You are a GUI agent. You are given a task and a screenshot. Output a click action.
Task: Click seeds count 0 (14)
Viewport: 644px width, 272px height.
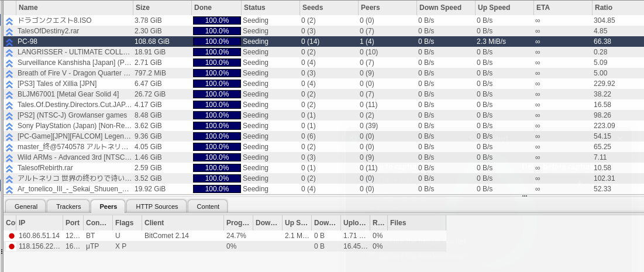[x=310, y=42]
